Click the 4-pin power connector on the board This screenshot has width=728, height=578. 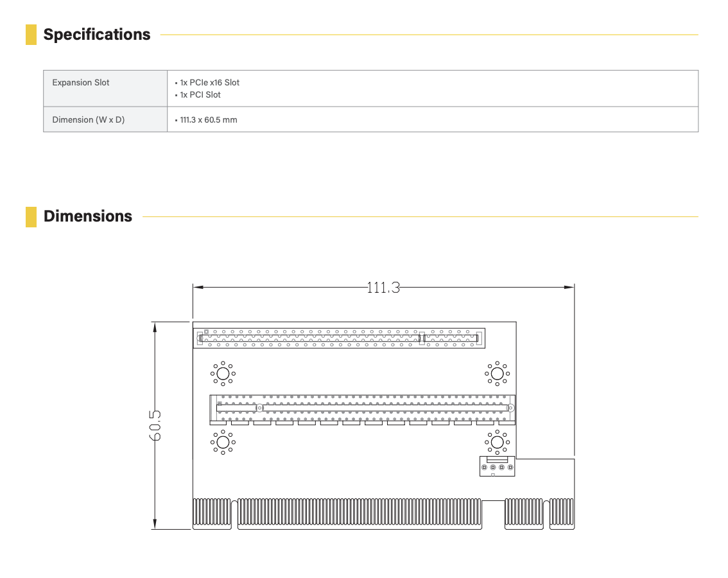(x=497, y=466)
